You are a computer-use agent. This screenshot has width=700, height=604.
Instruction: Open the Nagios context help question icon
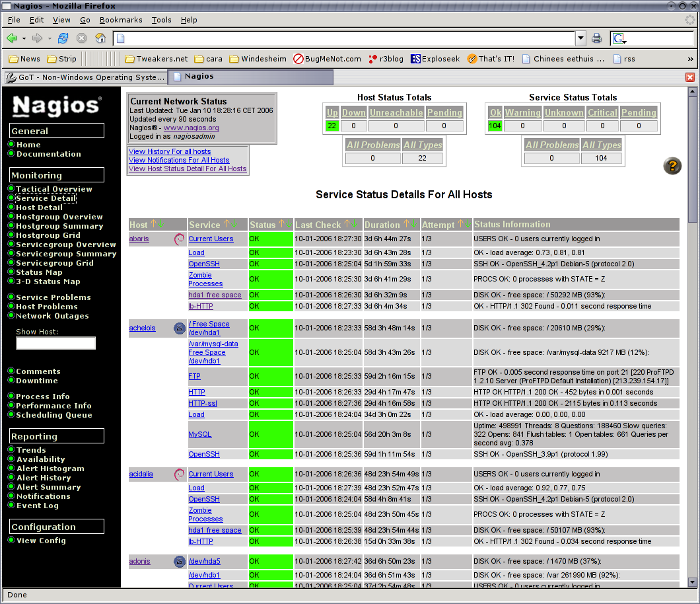point(672,166)
